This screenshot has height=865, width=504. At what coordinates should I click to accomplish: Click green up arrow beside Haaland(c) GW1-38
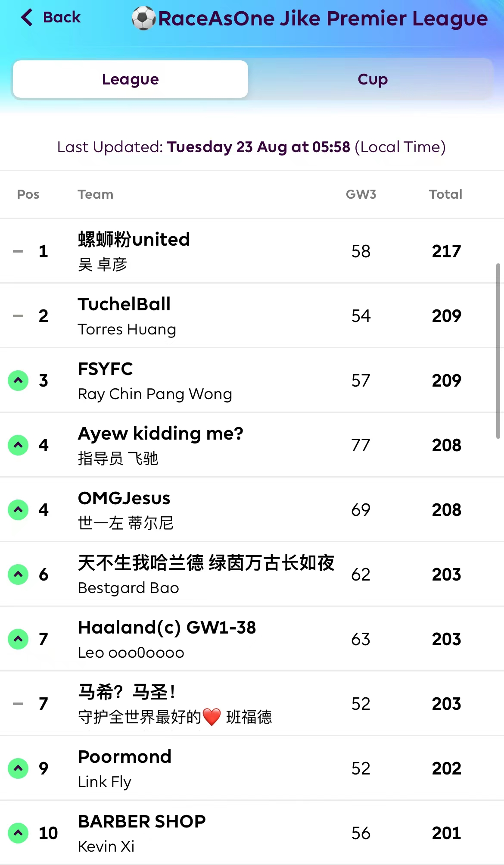pyautogui.click(x=18, y=639)
